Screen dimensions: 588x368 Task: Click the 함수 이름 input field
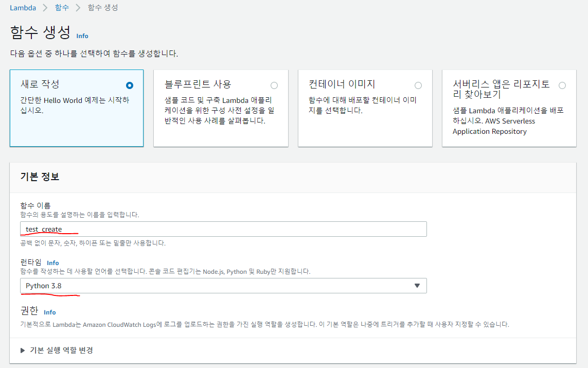click(x=223, y=229)
